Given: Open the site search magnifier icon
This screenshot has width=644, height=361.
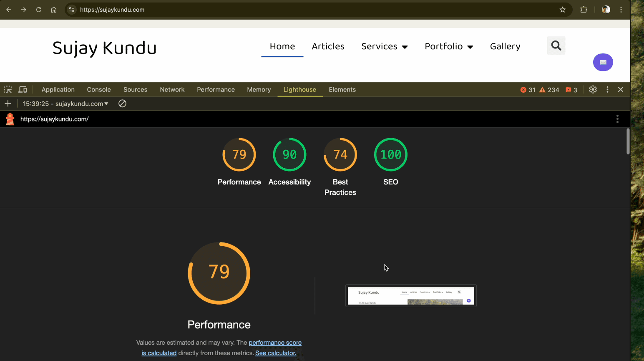Looking at the screenshot, I should [556, 45].
